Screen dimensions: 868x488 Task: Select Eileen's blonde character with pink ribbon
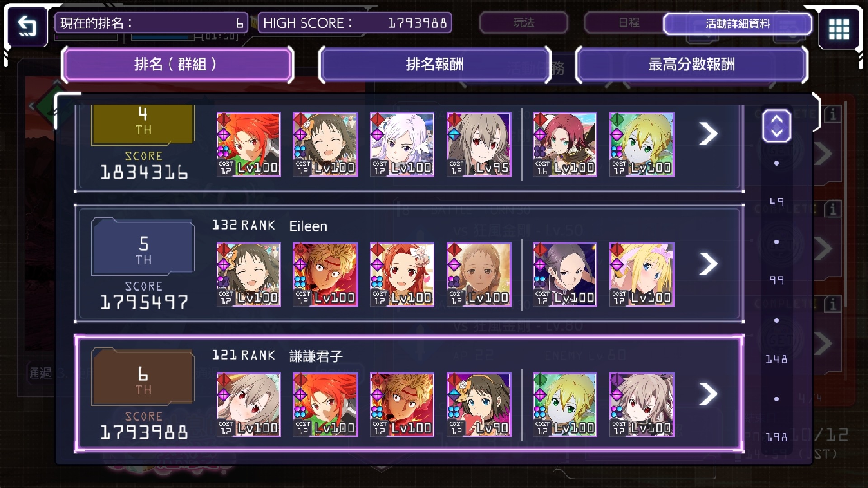642,275
